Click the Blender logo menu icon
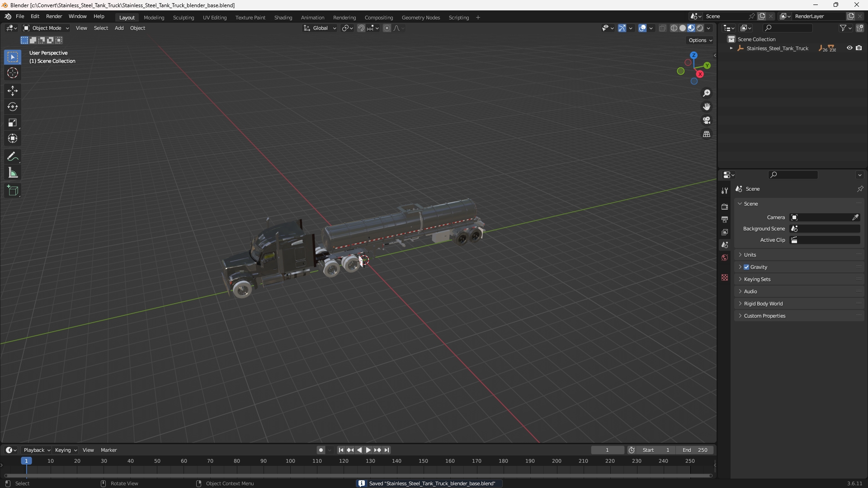 click(8, 16)
